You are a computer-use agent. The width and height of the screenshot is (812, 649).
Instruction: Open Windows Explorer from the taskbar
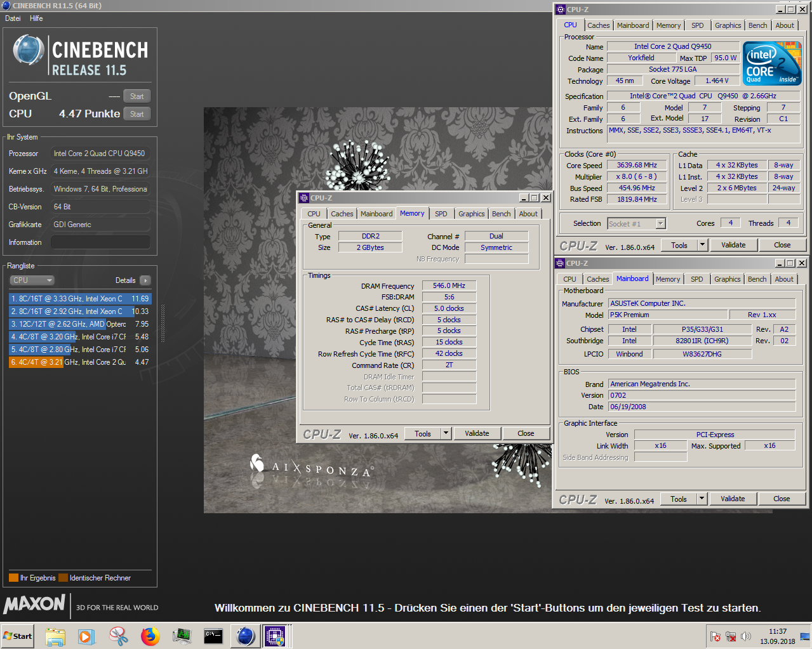coord(55,636)
